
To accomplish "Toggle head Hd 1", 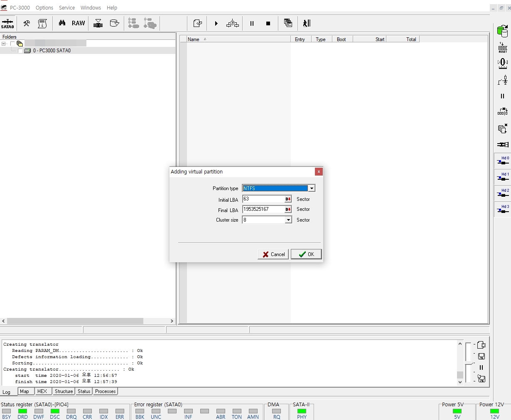I will pos(503,177).
